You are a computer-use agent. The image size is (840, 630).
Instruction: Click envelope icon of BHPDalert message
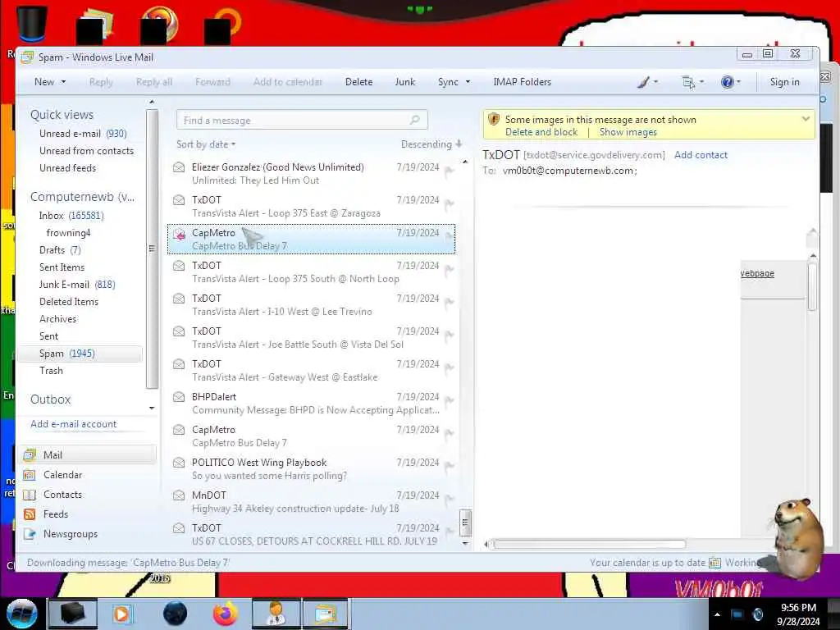179,397
